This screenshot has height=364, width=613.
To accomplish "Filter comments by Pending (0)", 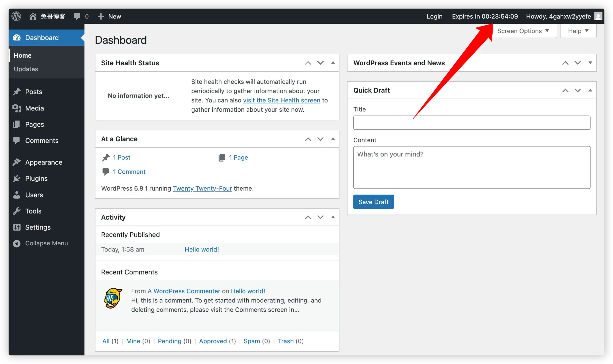I will click(174, 341).
